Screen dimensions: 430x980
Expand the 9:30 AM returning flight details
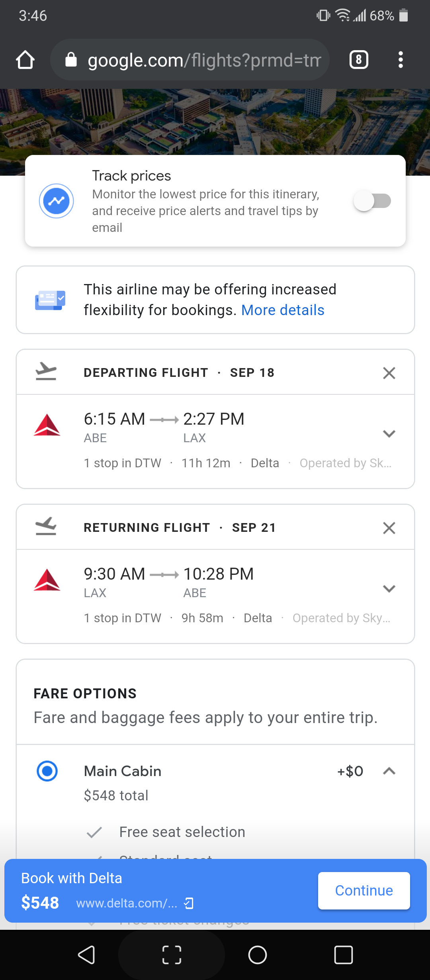point(389,588)
